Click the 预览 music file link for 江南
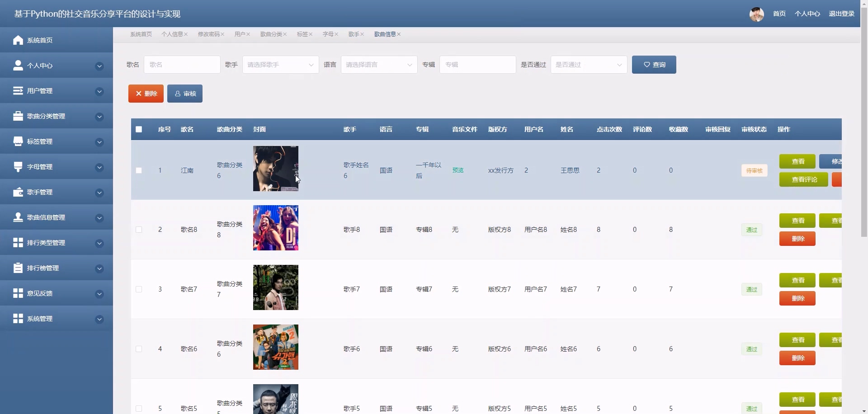 coord(458,170)
